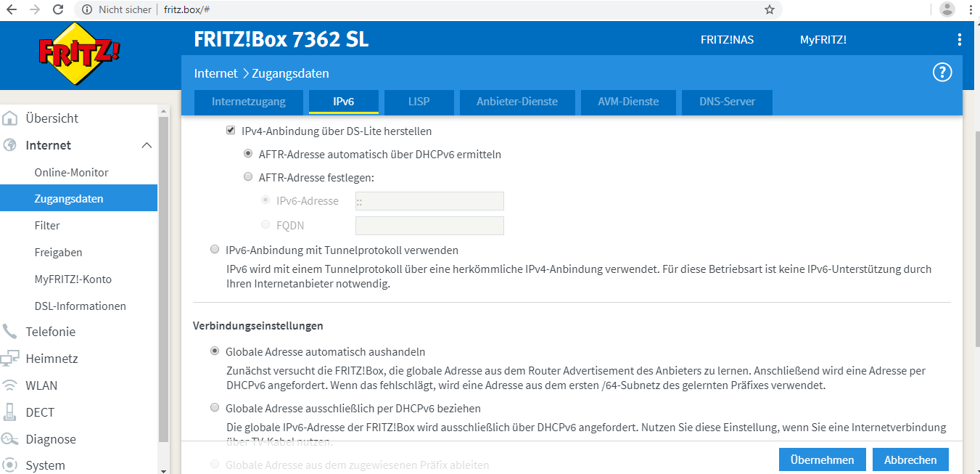
Task: Click Internet in the breadcrumb
Action: (215, 73)
